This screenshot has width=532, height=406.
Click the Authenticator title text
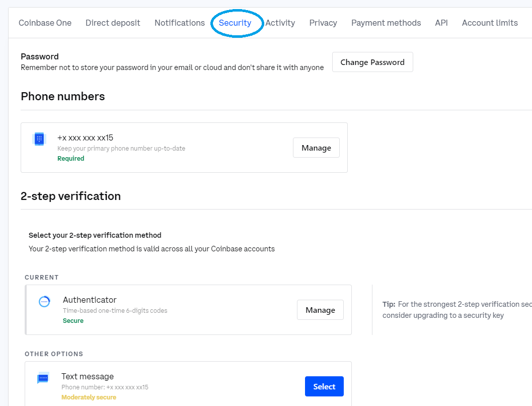90,300
